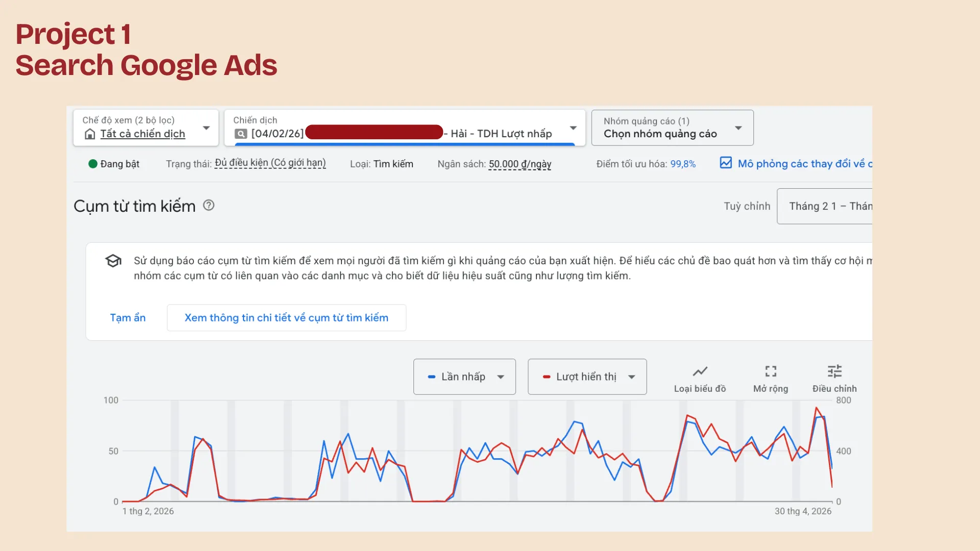Click Đủ điều kiện (Có giới hạn) status
The width and height of the screenshot is (980, 551).
[270, 163]
